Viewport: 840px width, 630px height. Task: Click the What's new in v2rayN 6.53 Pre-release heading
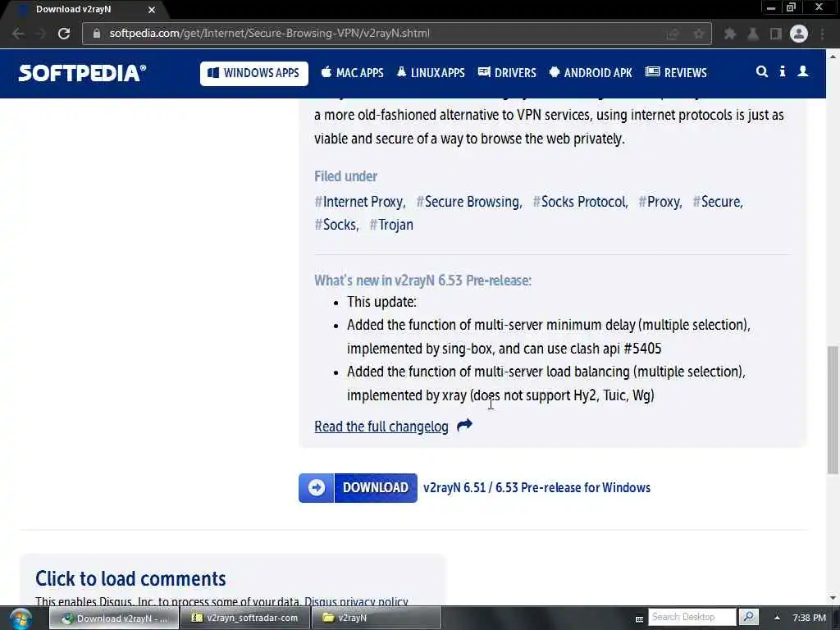tap(422, 281)
